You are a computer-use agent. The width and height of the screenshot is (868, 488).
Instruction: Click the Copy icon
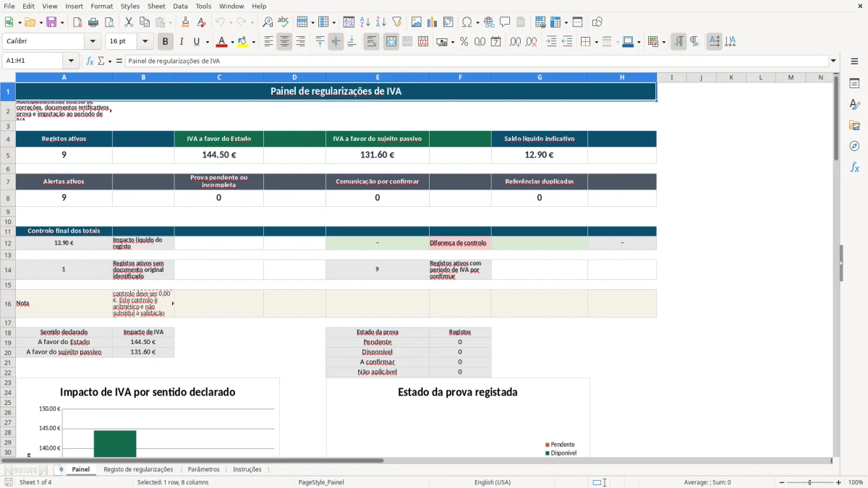(145, 22)
